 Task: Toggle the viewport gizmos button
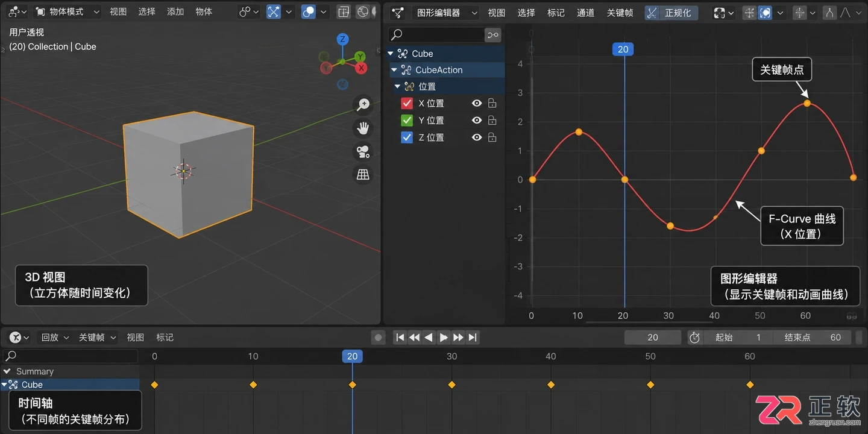click(x=274, y=11)
